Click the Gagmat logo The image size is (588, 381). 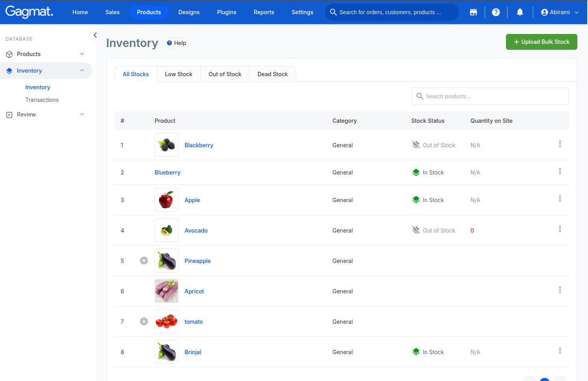[x=29, y=12]
